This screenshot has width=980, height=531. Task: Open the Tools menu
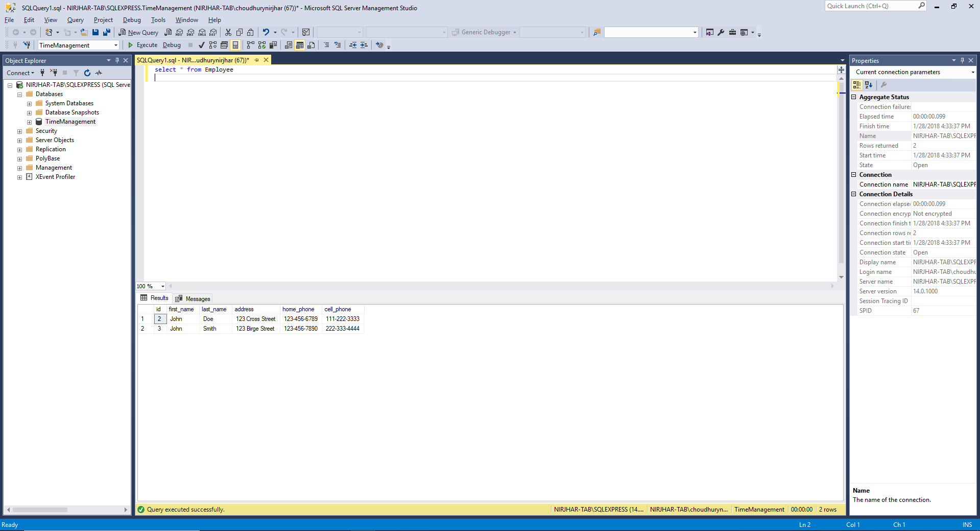[158, 20]
